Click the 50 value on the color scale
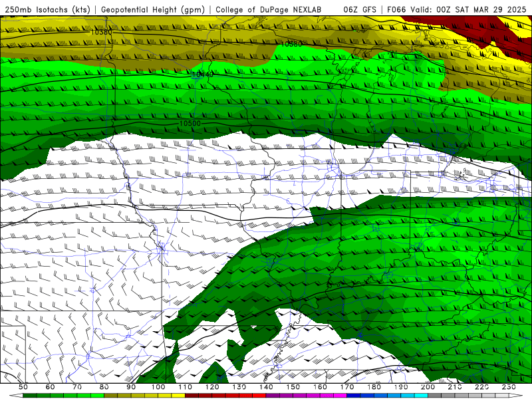The image size is (532, 399). click(23, 387)
